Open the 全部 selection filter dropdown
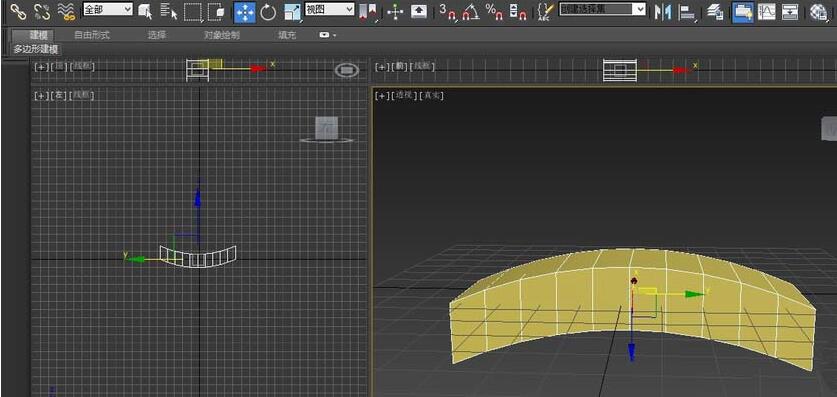 [108, 9]
